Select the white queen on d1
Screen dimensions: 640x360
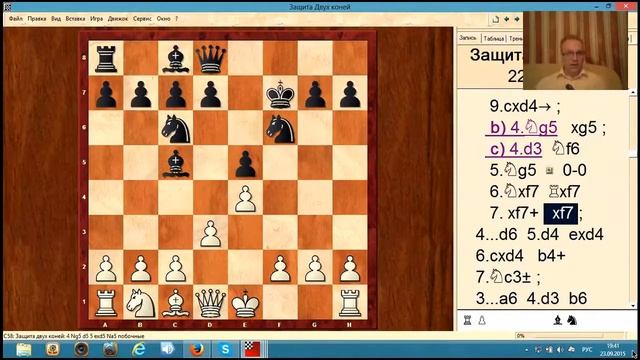(x=211, y=303)
